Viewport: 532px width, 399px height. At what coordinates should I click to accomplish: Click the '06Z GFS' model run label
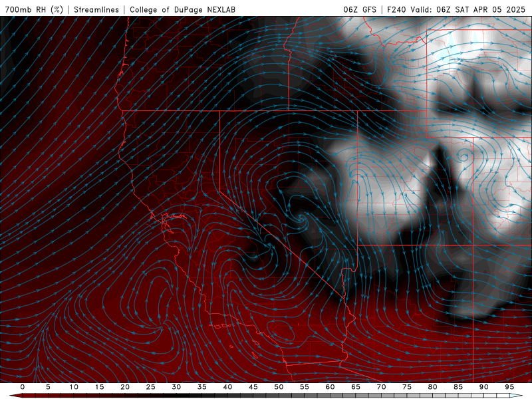[x=360, y=10]
